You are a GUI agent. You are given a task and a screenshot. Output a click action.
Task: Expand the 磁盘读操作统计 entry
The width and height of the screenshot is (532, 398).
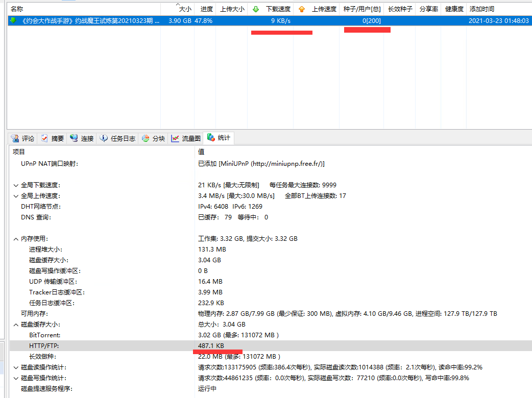click(16, 367)
